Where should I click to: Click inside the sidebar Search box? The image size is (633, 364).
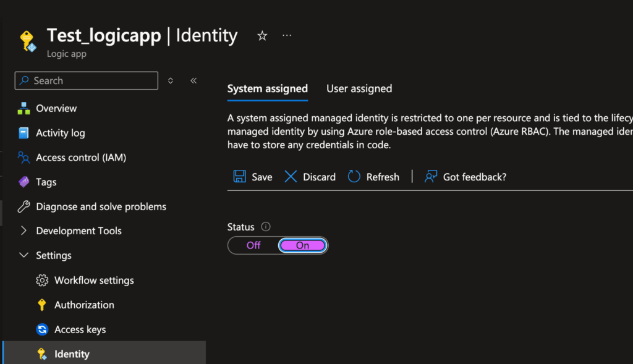pyautogui.click(x=86, y=80)
